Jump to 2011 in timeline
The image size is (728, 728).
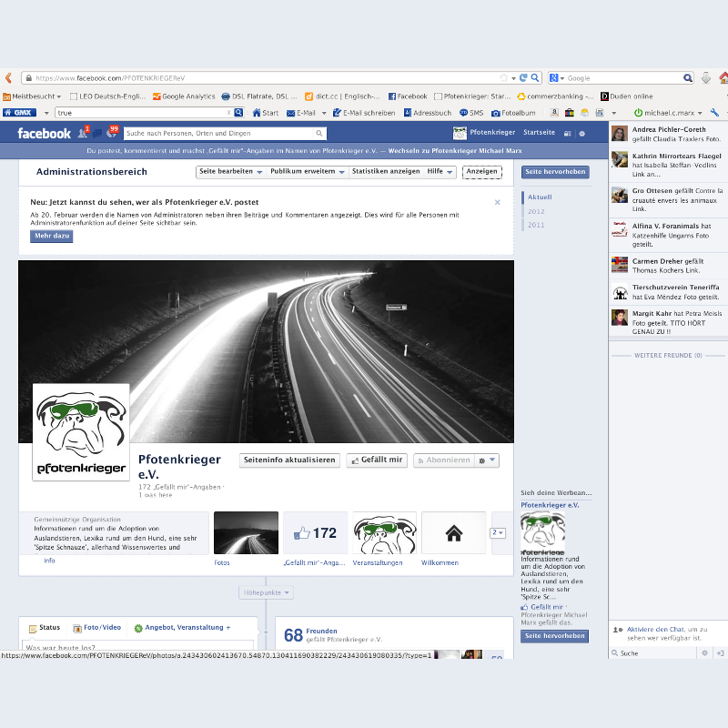click(x=536, y=225)
